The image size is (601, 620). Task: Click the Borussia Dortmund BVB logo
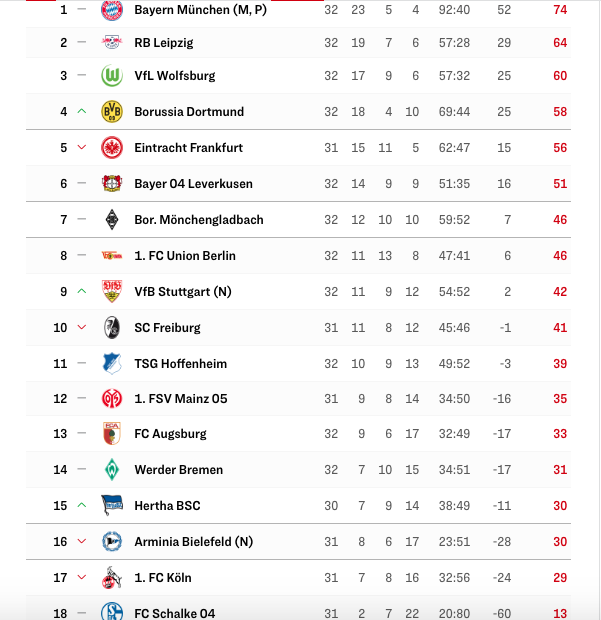pyautogui.click(x=112, y=112)
